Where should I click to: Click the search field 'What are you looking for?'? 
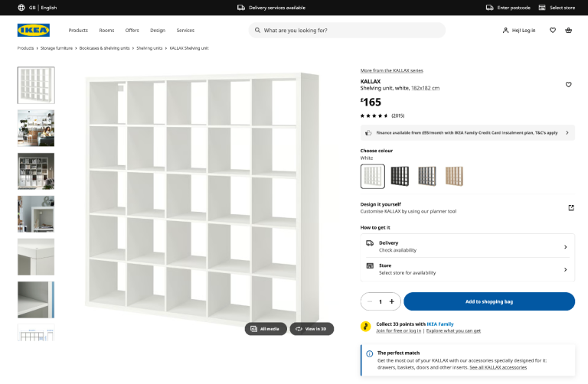(347, 31)
